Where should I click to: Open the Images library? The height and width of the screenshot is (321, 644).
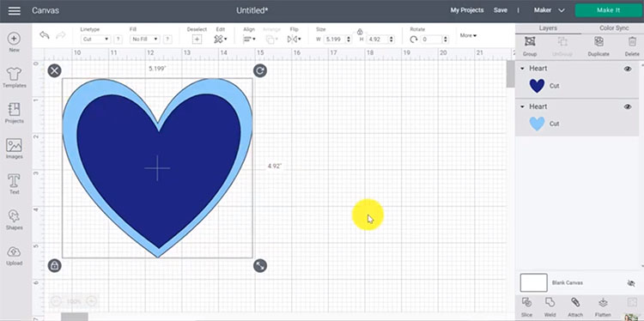click(15, 148)
